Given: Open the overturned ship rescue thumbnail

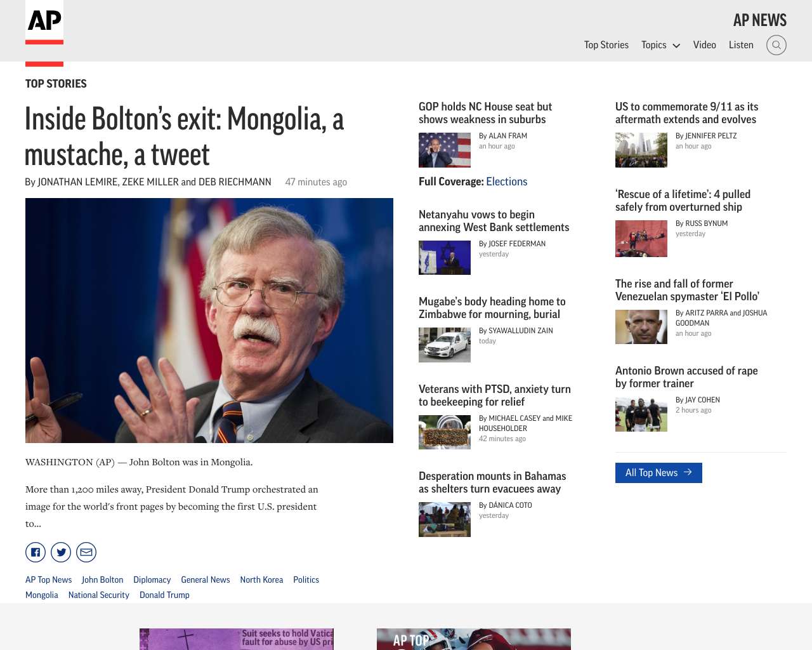Looking at the screenshot, I should [x=641, y=239].
